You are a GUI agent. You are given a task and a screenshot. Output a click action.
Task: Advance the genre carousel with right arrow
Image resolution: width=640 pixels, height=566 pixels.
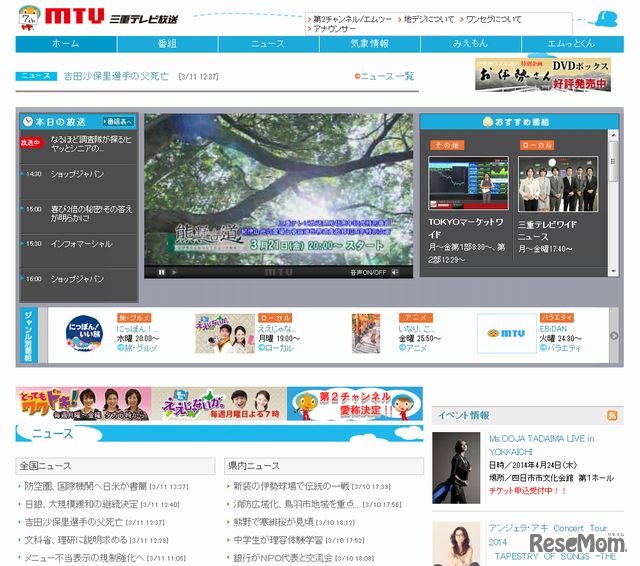tap(614, 335)
